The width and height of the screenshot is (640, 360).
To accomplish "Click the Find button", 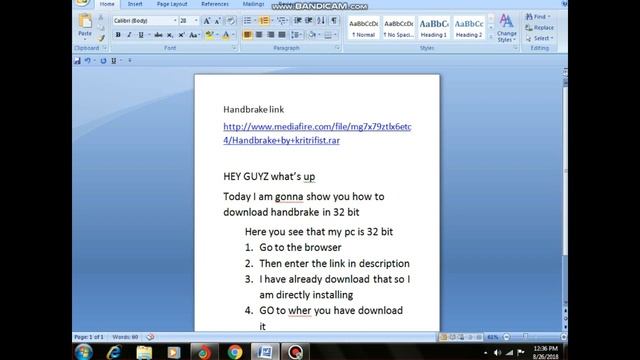I will (x=538, y=17).
